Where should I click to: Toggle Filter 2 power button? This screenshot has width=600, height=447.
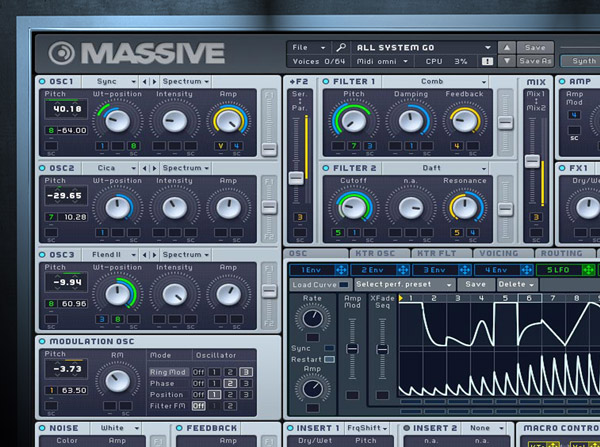pos(326,168)
